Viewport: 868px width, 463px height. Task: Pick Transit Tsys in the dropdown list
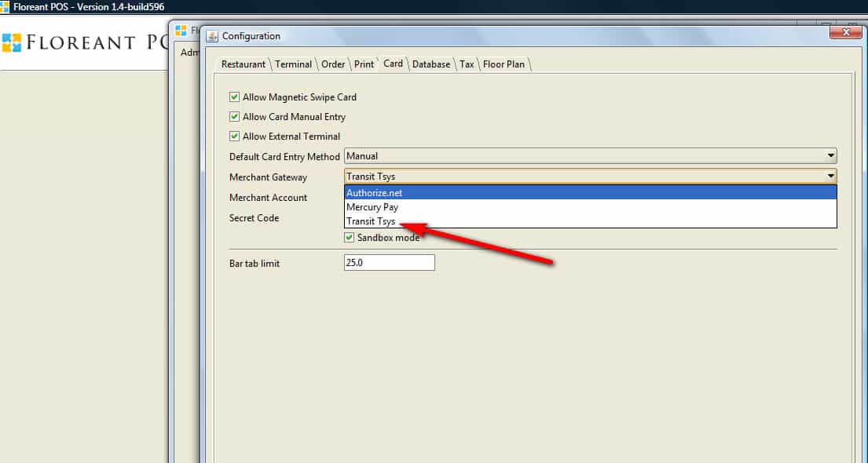click(x=590, y=221)
